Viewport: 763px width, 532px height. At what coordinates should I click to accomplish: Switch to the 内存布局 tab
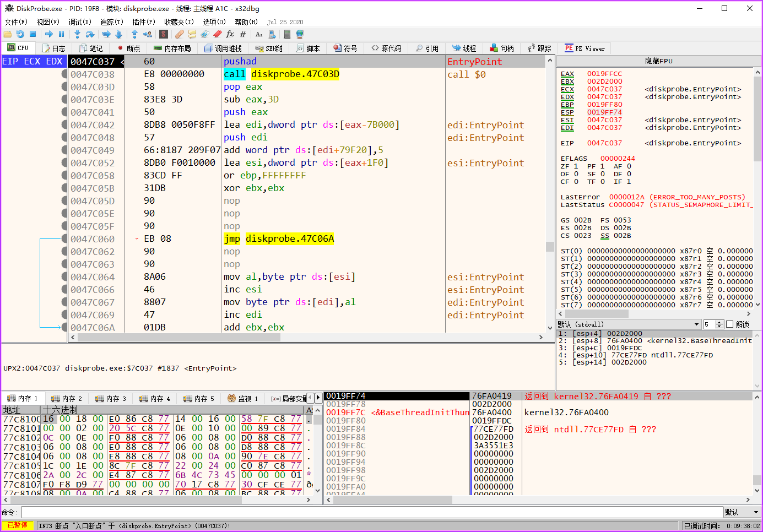click(x=172, y=48)
